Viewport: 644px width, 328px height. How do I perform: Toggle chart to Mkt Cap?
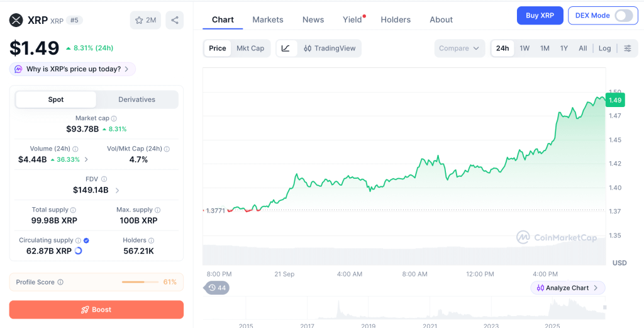click(x=250, y=48)
